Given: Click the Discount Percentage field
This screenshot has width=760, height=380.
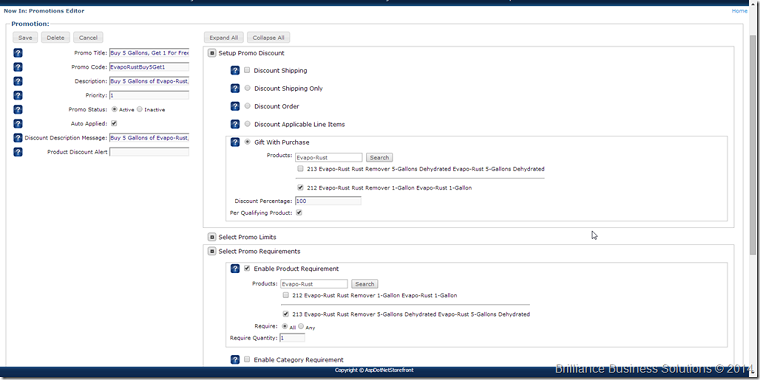Looking at the screenshot, I should (x=328, y=201).
